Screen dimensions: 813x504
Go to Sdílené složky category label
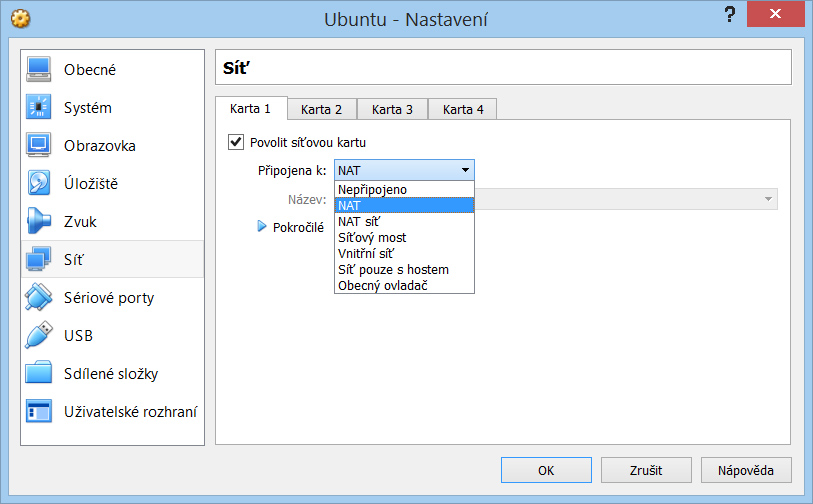point(111,373)
